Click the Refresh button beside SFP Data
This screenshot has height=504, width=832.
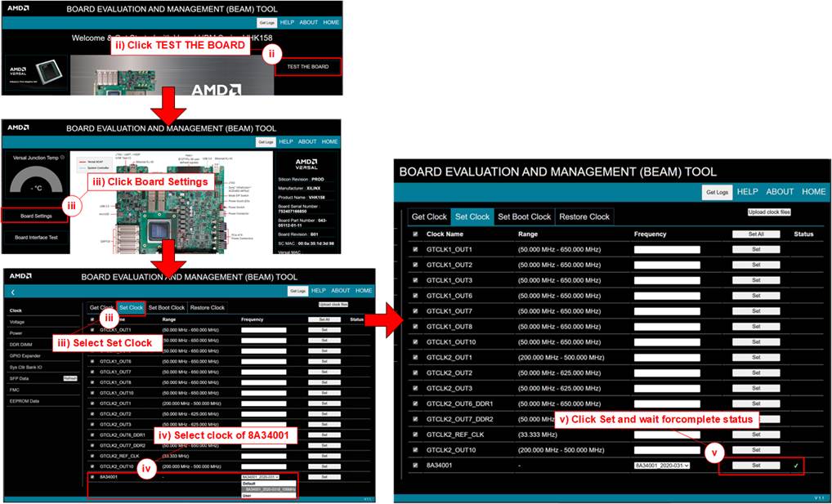[x=70, y=378]
